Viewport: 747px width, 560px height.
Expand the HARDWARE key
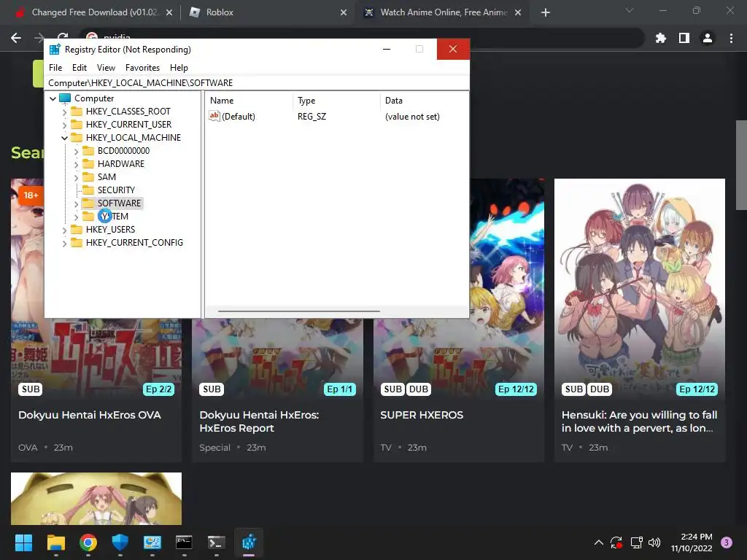(x=76, y=164)
